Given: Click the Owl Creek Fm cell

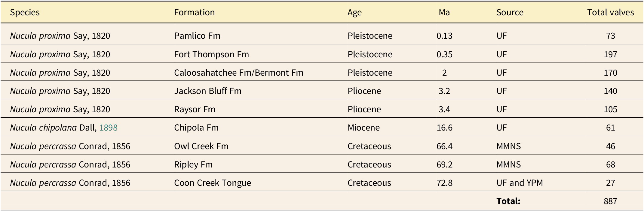Looking at the screenshot, I should coord(201,146).
